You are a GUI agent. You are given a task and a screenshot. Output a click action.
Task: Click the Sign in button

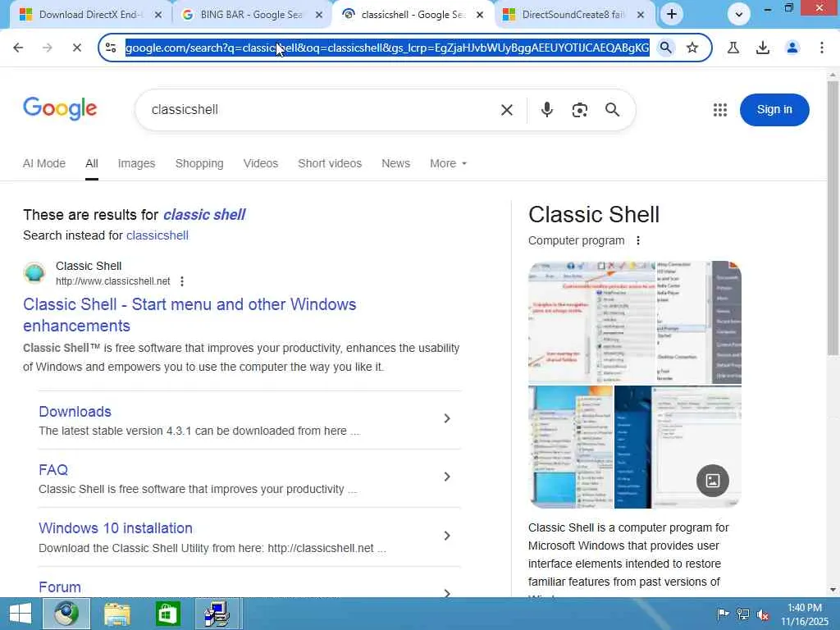tap(774, 110)
